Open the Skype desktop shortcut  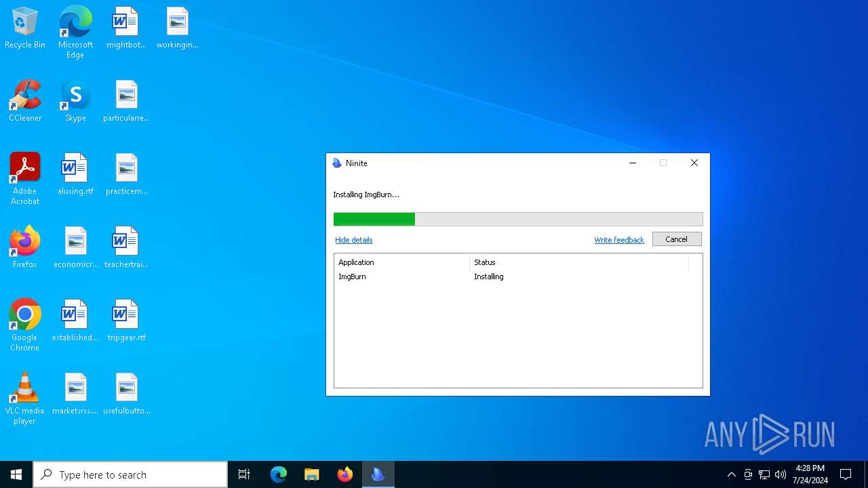(x=75, y=102)
